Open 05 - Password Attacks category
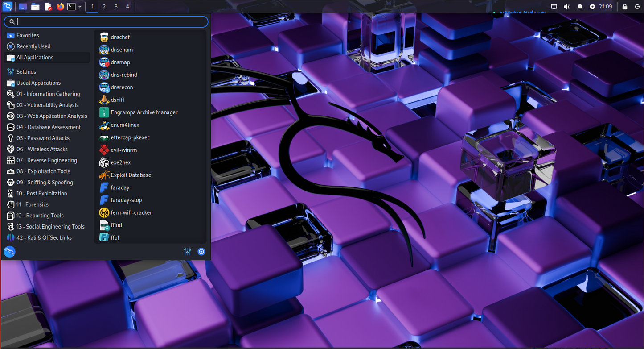The width and height of the screenshot is (644, 349). 47,138
